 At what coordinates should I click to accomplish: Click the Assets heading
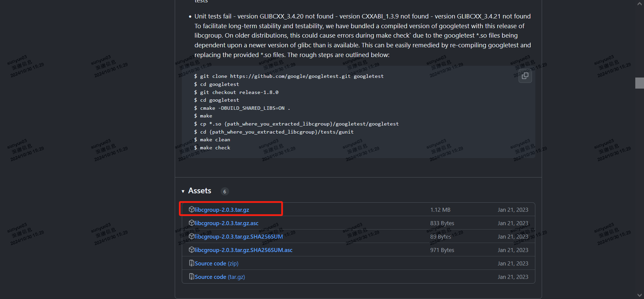pos(200,191)
